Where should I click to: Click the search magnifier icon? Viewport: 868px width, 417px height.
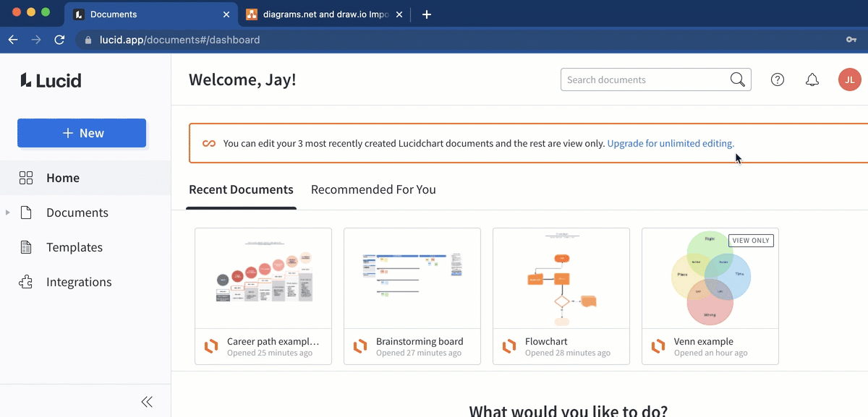point(737,79)
